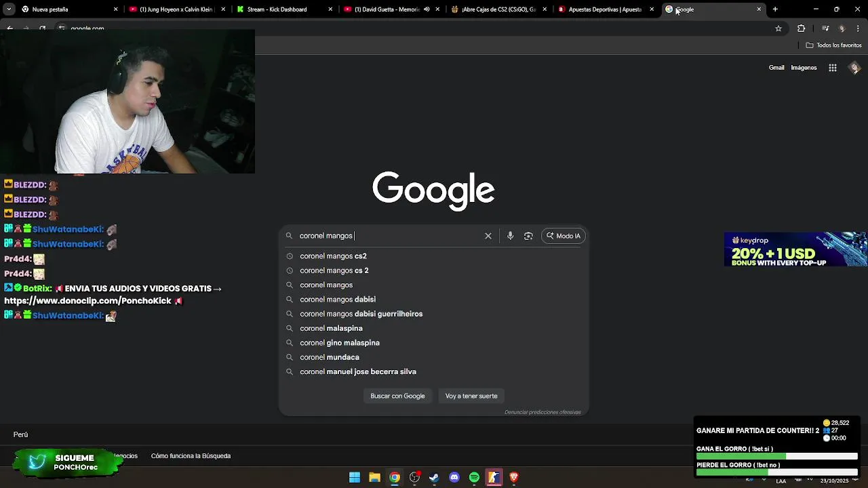Open the Google account avatar

(855, 68)
